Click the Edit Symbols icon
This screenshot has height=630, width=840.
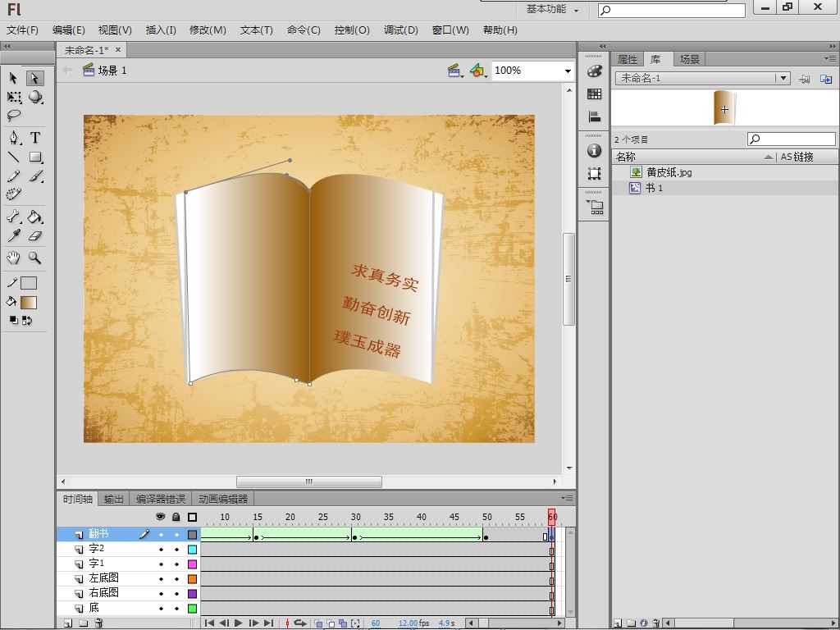coord(478,71)
